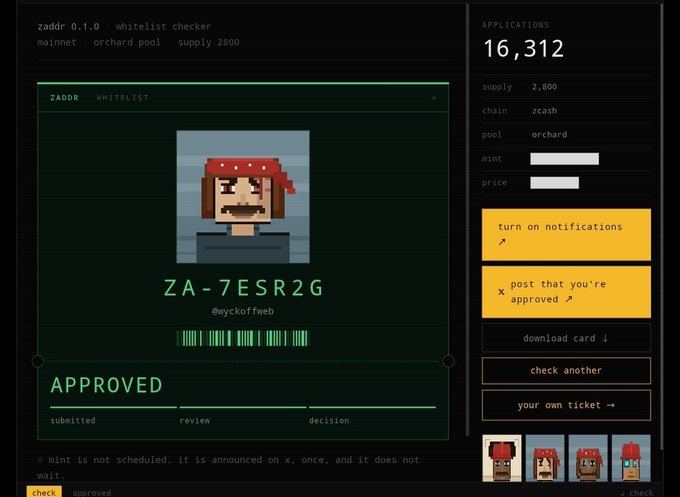Open the second bandana avatar thumbnail
Image resolution: width=680 pixels, height=497 pixels.
click(x=545, y=458)
